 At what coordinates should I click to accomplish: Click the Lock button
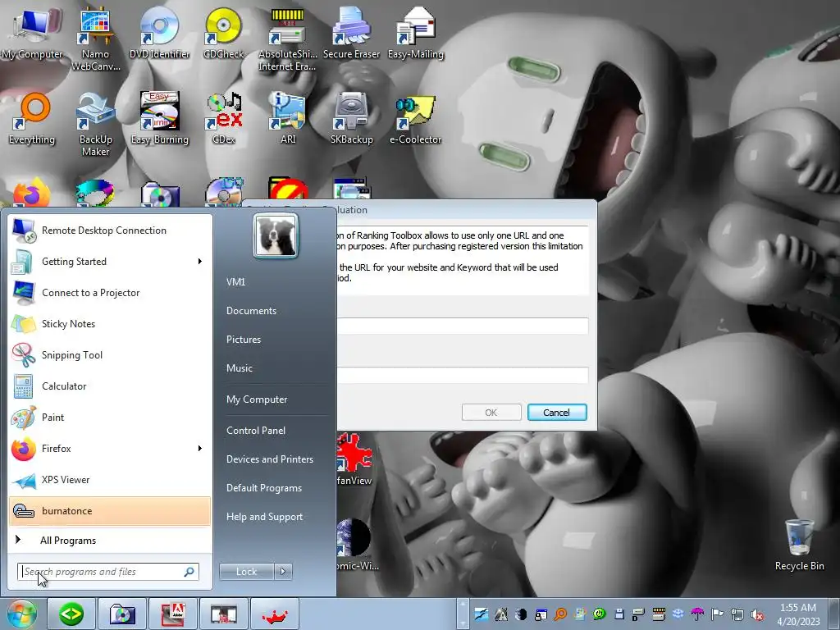point(246,572)
